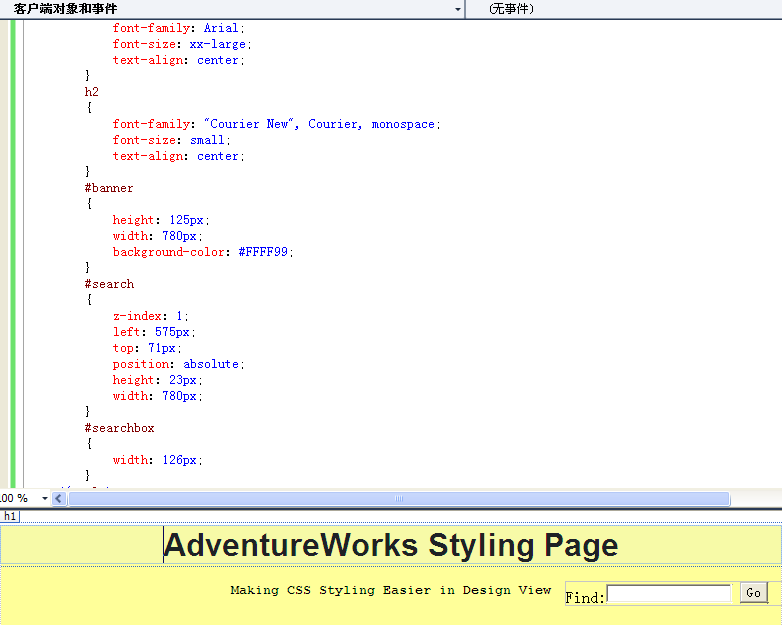Image resolution: width=782 pixels, height=625 pixels.
Task: Click the #FFFF99 background-color value
Action: tap(265, 252)
